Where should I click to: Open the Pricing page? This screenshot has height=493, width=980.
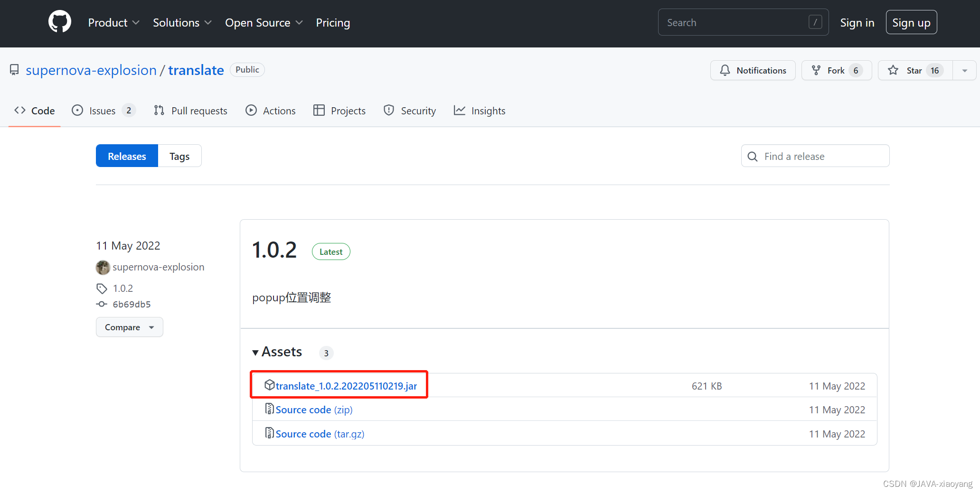333,23
